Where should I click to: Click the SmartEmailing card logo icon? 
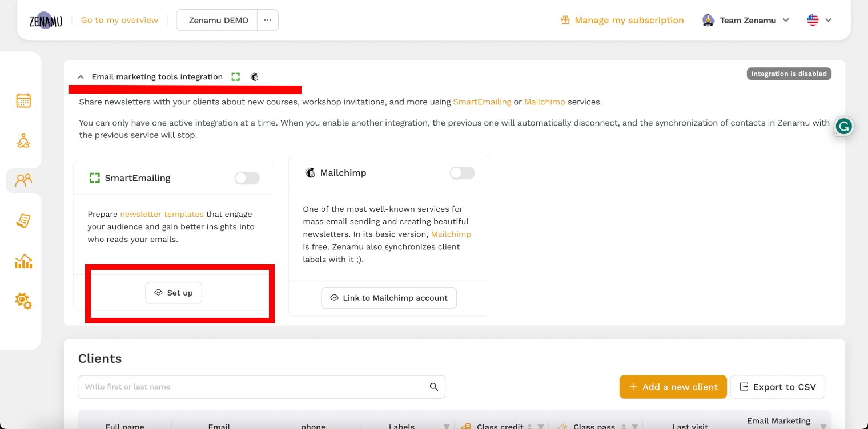95,178
